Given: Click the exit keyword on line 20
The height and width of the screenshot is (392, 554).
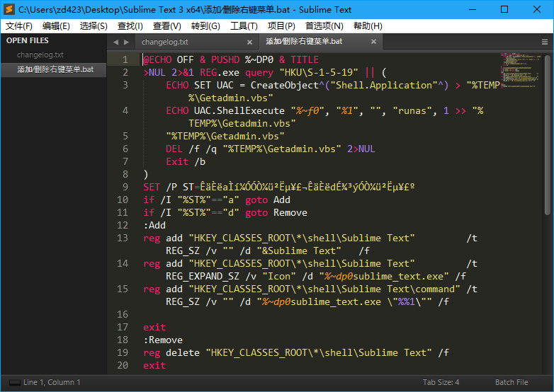Looking at the screenshot, I should click(x=154, y=365).
